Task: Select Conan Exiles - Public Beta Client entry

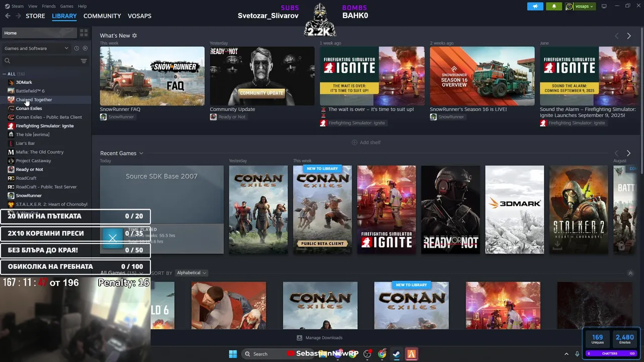Action: pyautogui.click(x=49, y=117)
